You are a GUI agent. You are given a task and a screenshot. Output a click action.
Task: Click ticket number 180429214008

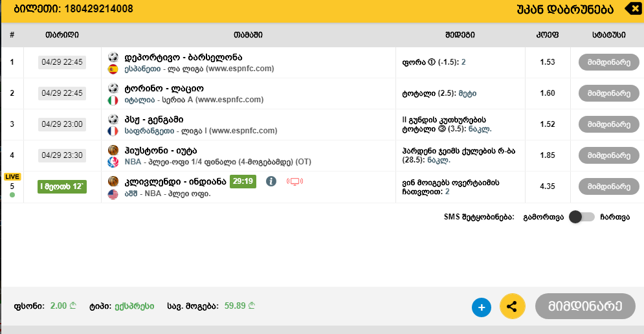[98, 8]
